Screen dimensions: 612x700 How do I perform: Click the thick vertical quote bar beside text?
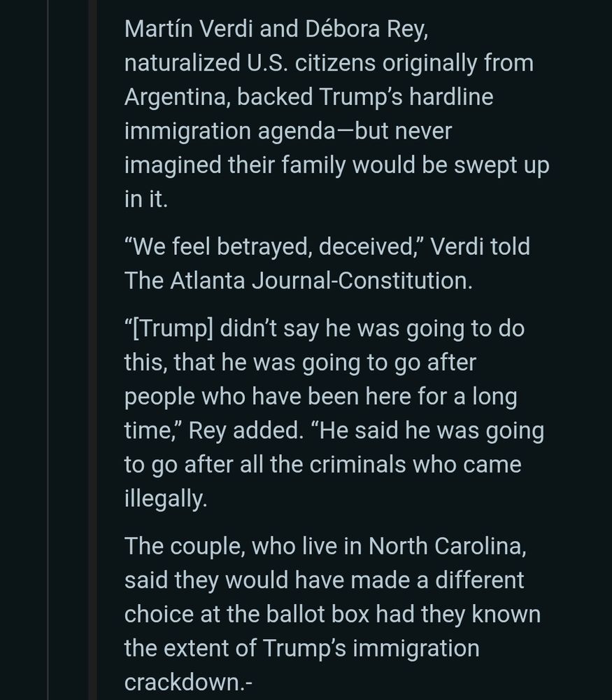pyautogui.click(x=92, y=350)
